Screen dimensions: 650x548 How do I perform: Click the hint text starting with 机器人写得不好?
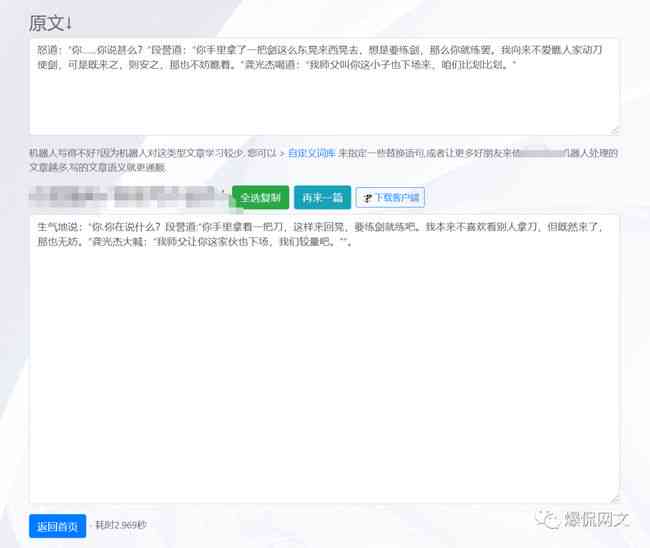(323, 160)
